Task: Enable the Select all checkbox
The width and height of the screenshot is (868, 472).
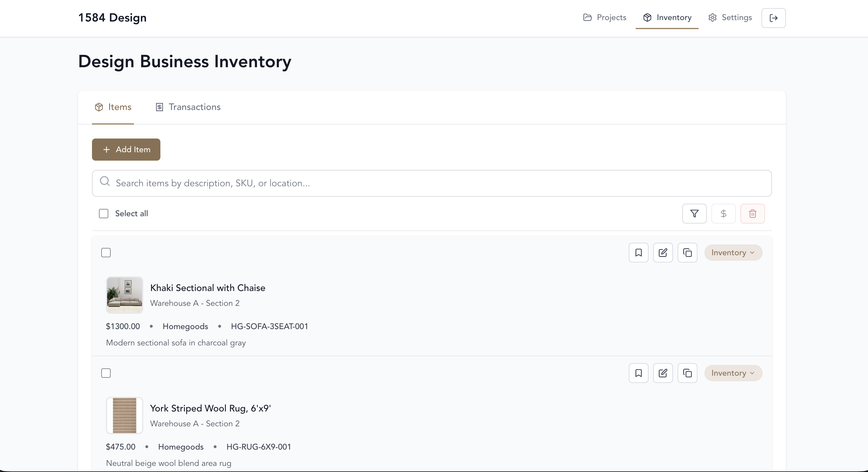Action: pos(103,213)
